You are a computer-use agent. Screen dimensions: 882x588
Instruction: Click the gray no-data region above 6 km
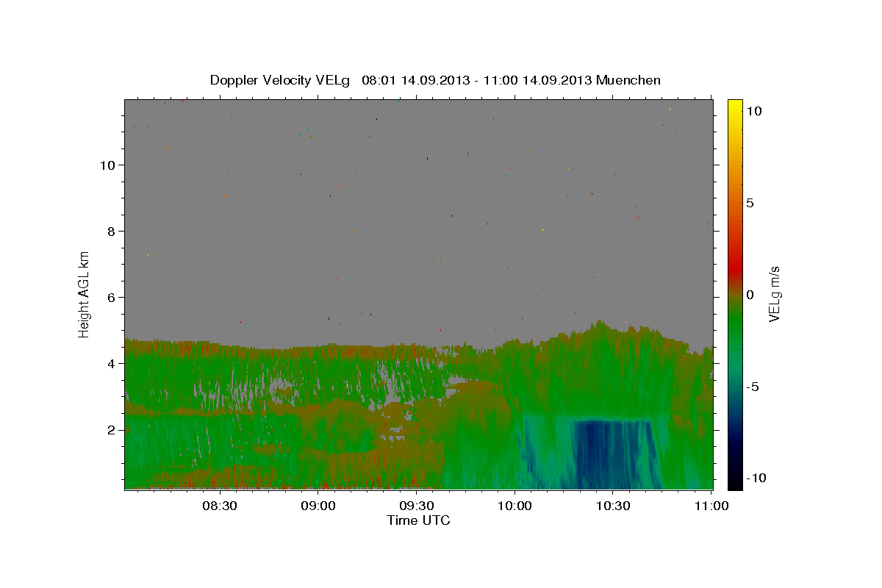tap(418, 198)
